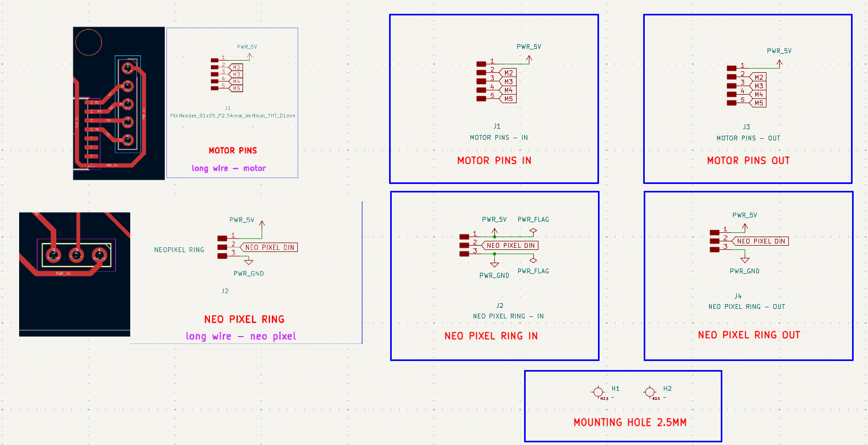Click PWR_GND text in NEO PIXEL RING IN

(494, 276)
